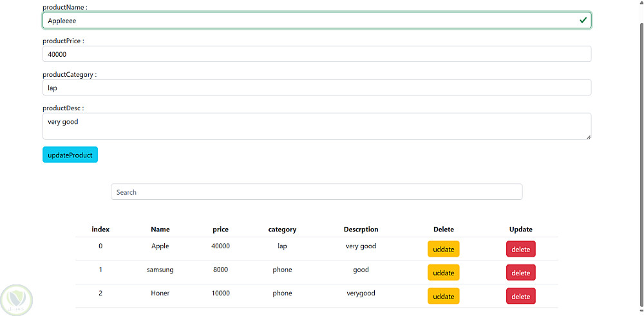Delete the samsung product row
Screen dimensions: 644x316
(521, 272)
